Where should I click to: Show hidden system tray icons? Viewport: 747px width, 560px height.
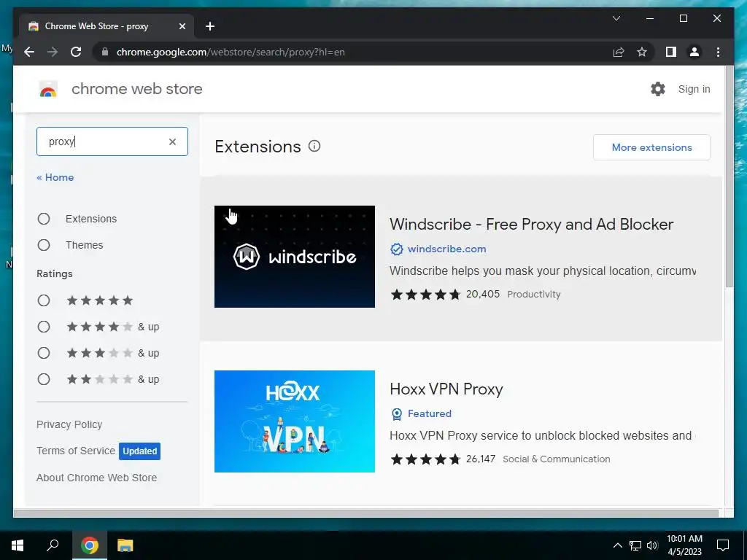pos(617,545)
